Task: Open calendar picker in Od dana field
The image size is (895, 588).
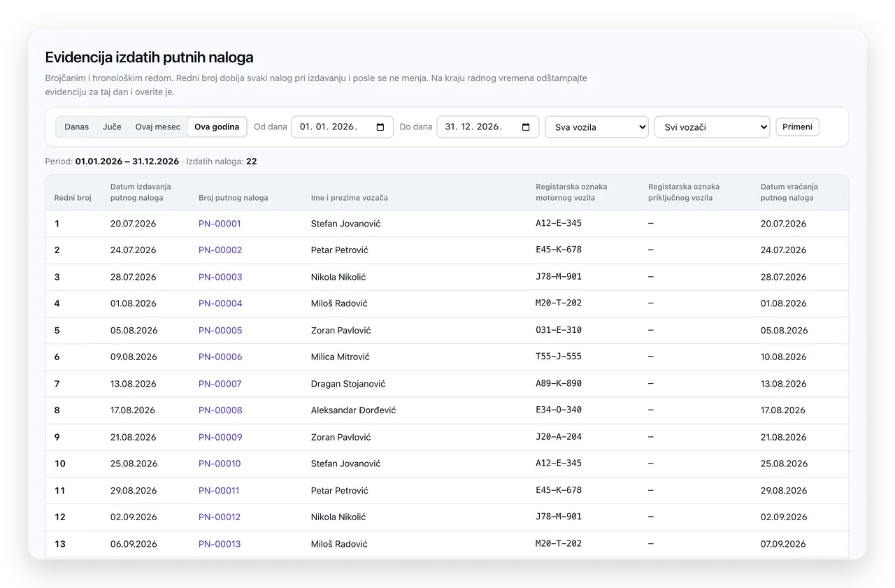Action: pos(380,127)
